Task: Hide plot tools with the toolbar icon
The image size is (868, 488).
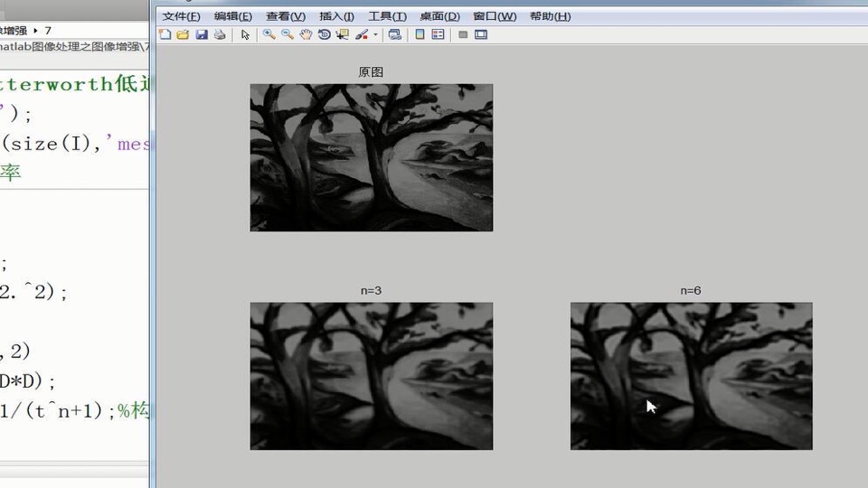Action: tap(463, 34)
